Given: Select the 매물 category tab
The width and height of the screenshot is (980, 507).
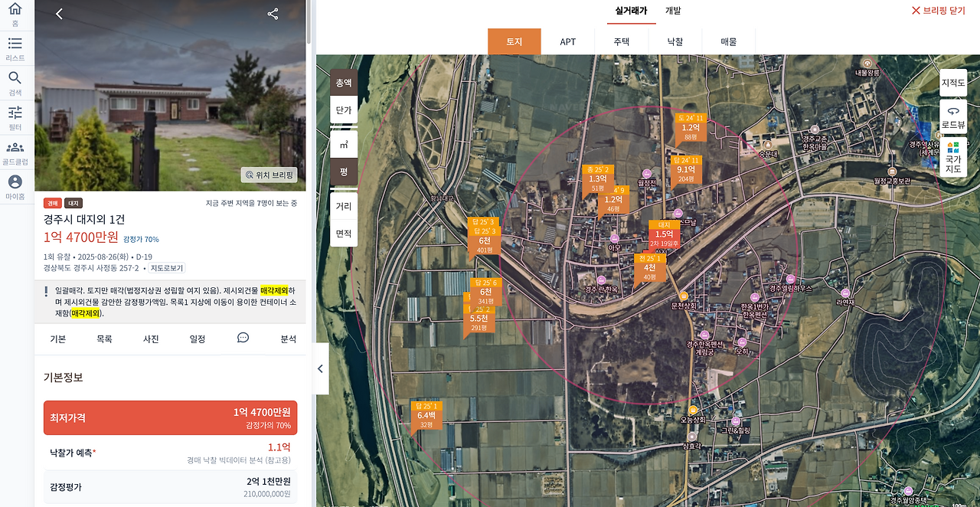Looking at the screenshot, I should 728,41.
